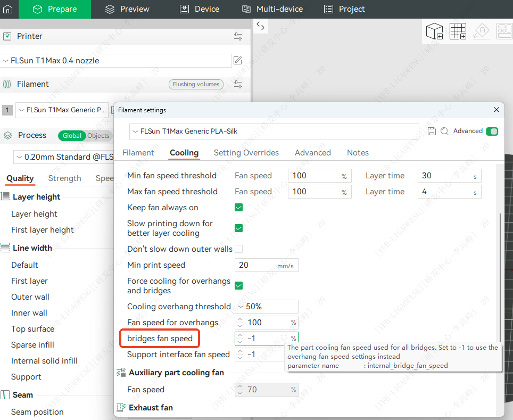Screen dimensions: 513x420
Task: Click the bridges fan speed -1 field
Action: click(266, 339)
